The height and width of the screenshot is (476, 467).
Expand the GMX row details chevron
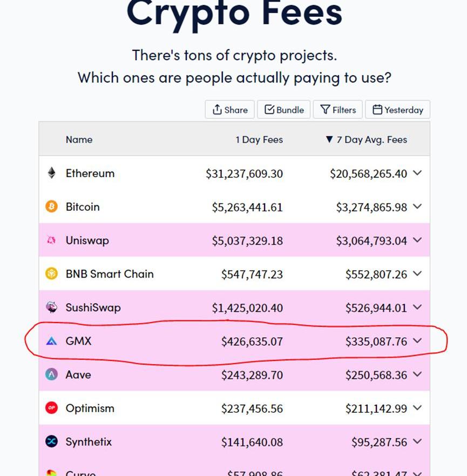[417, 341]
